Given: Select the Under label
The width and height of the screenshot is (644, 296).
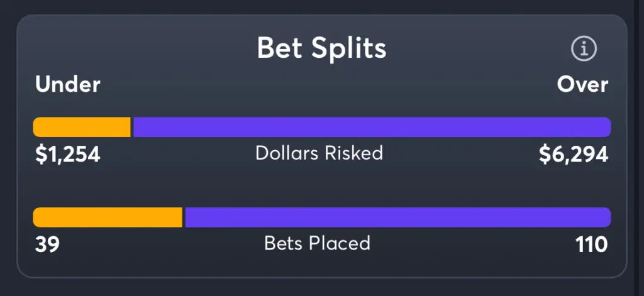Looking at the screenshot, I should [68, 85].
